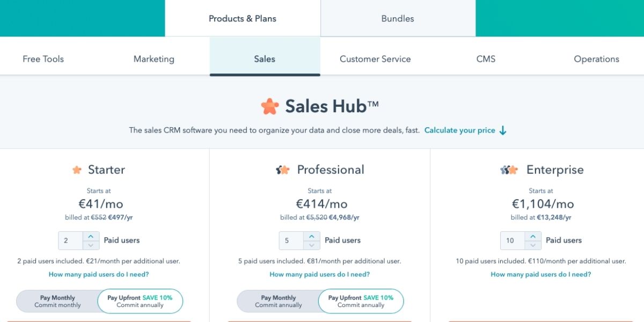644x322 pixels.
Task: Decrease Starter paid users with down arrow
Action: 91,245
